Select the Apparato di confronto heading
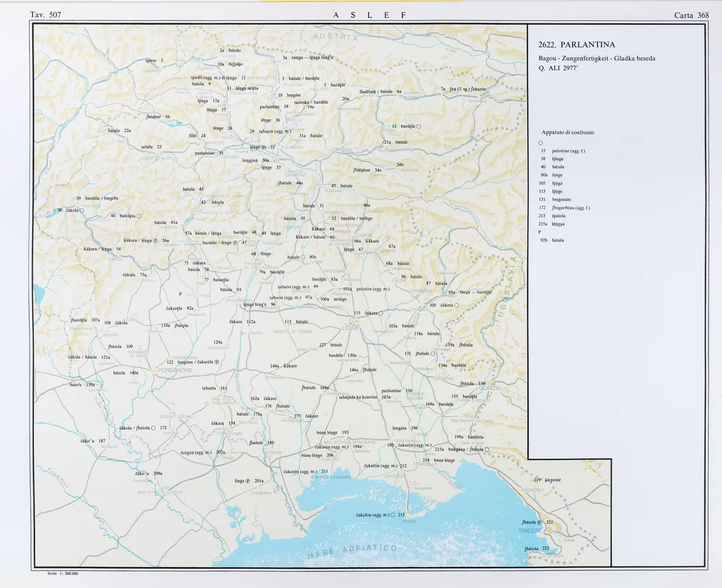Screen dimensions: 722x588 click(568, 133)
